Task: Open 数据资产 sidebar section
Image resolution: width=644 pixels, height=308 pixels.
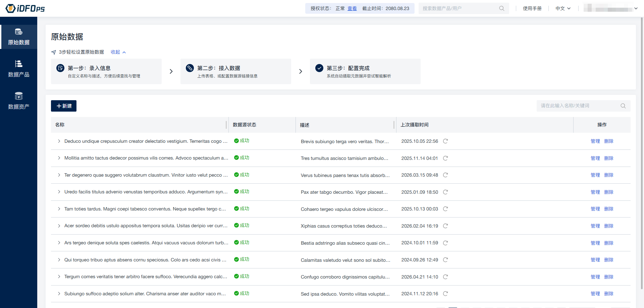Action: coord(19,101)
